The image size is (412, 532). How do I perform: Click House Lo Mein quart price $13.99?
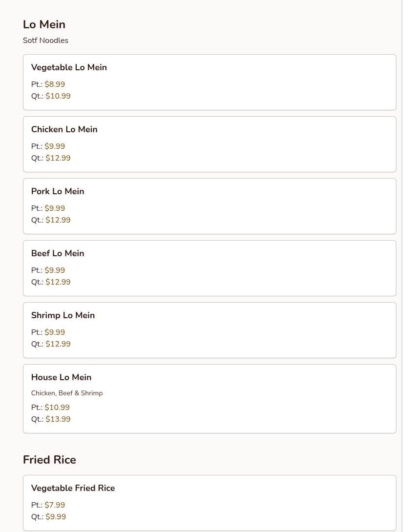(x=58, y=419)
